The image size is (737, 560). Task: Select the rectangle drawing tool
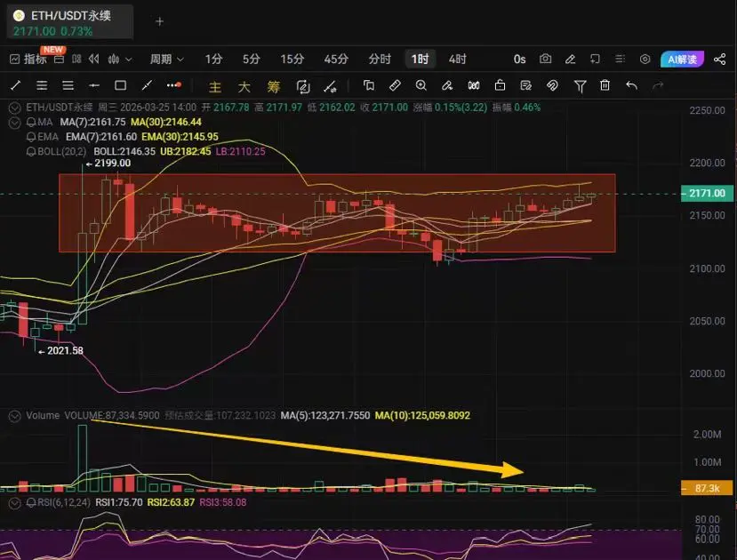tap(120, 85)
